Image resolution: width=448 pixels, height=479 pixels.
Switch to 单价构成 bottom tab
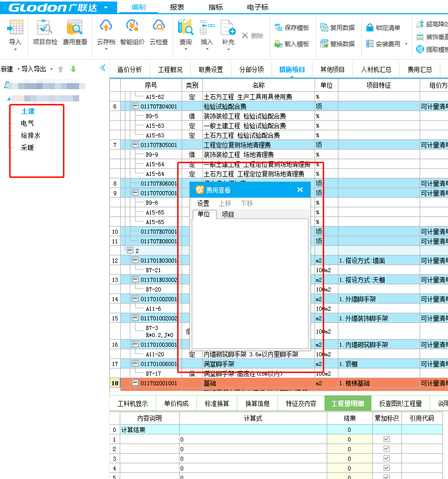click(x=176, y=403)
